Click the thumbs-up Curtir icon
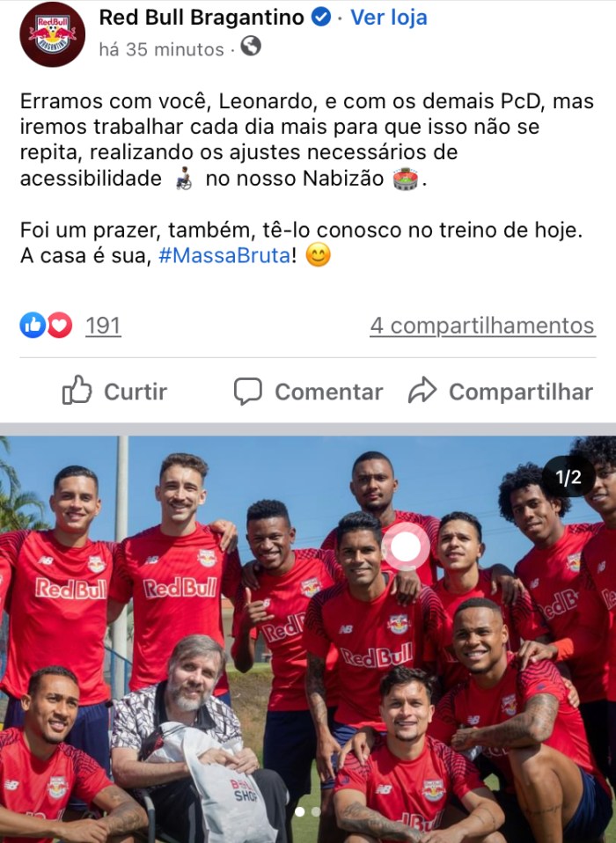The height and width of the screenshot is (843, 616). pyautogui.click(x=77, y=390)
